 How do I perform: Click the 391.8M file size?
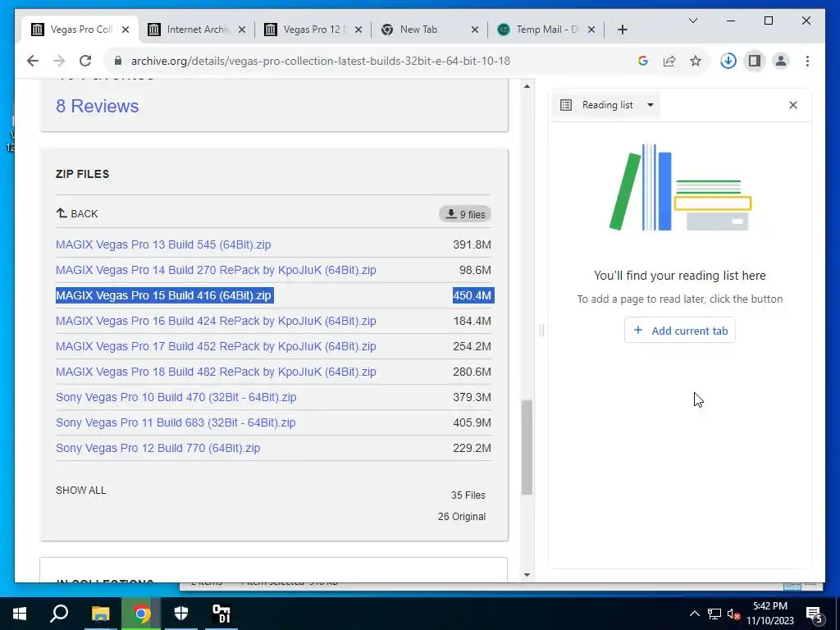click(x=472, y=244)
